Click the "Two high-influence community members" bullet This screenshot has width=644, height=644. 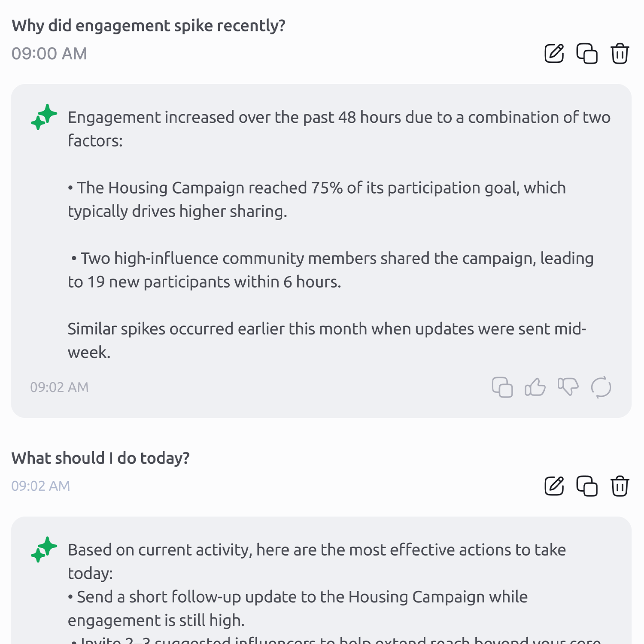tap(331, 270)
